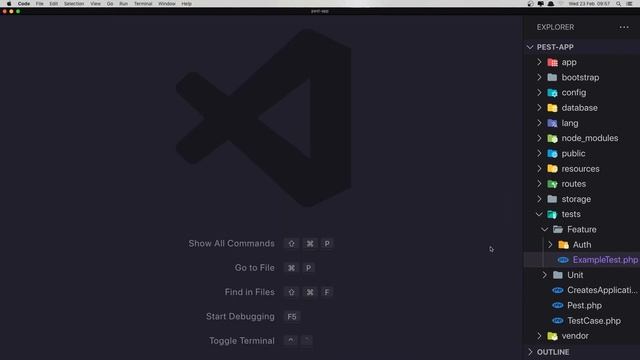Click PHP icon beside Pest.php
The width and height of the screenshot is (640, 360).
coord(558,305)
